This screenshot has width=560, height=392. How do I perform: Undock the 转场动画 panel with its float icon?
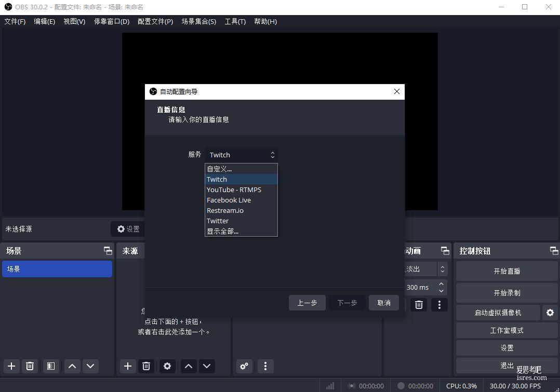coord(445,251)
